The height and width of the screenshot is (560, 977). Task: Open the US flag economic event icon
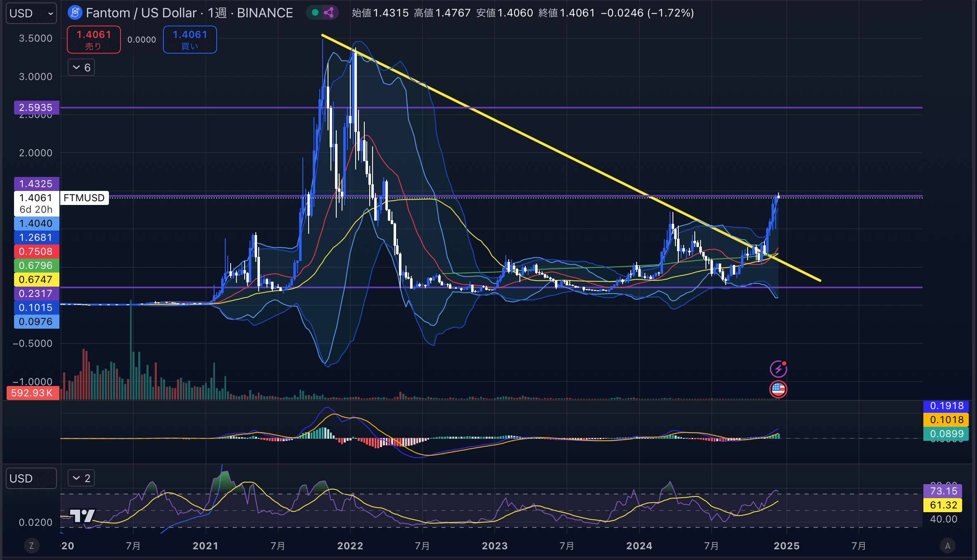tap(778, 389)
